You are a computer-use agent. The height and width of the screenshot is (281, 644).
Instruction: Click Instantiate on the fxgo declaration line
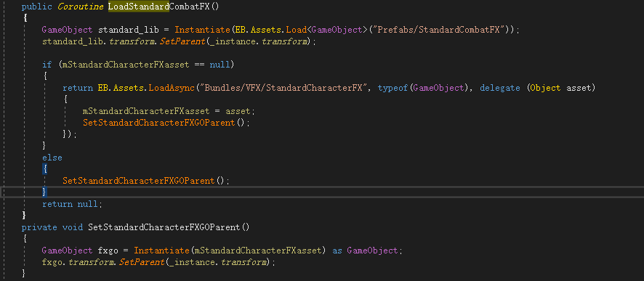tap(162, 251)
